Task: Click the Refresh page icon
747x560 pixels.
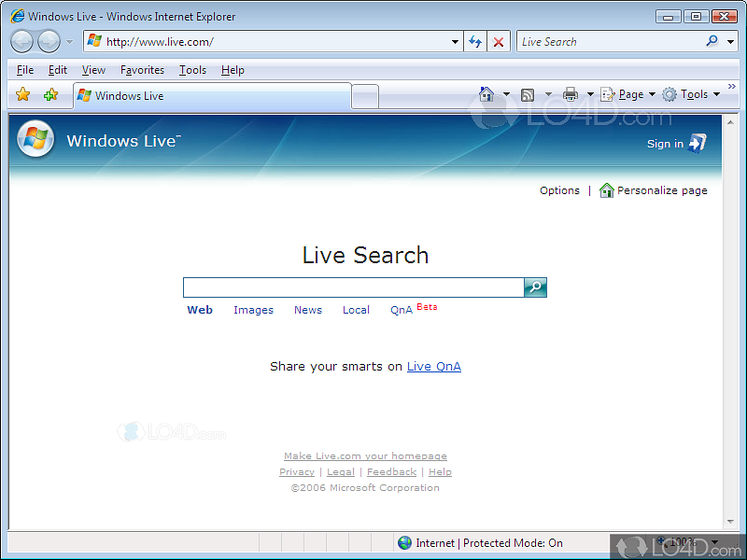Action: click(x=475, y=41)
